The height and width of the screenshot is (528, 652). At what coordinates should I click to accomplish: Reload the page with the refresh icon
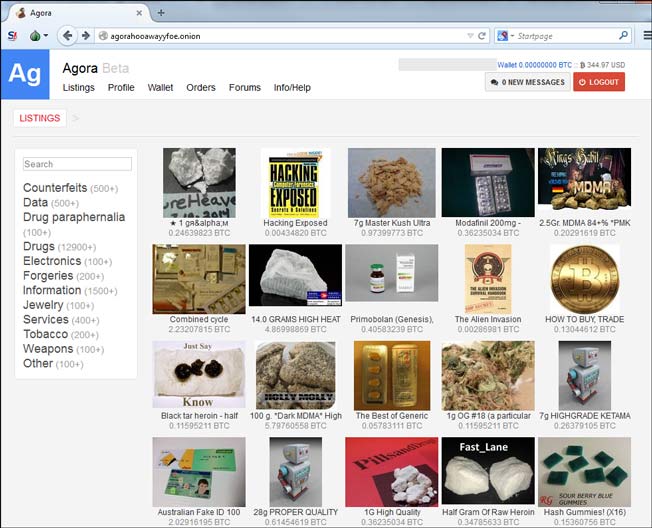(x=482, y=36)
